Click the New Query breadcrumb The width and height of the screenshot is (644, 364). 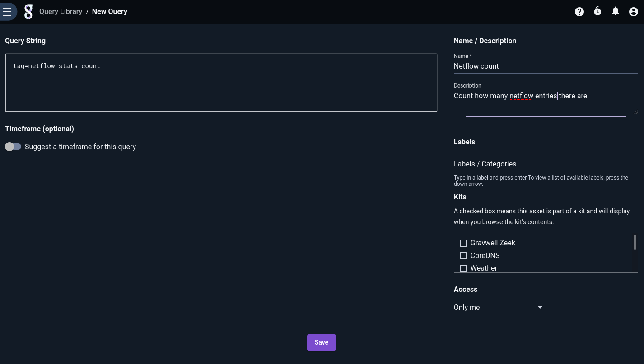click(x=110, y=12)
